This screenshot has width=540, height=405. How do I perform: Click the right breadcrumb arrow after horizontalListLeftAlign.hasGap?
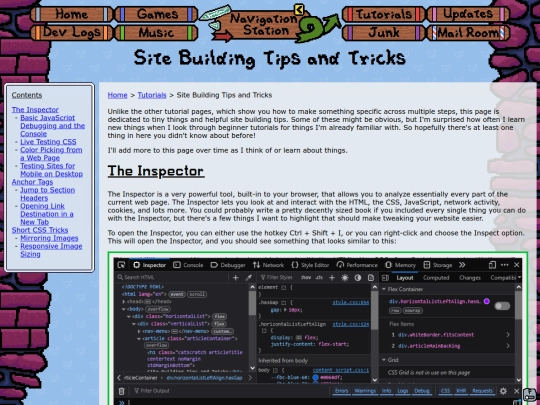pos(250,378)
